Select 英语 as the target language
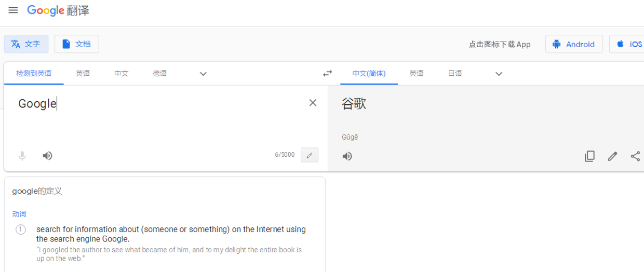Viewport: 644px width, 272px height. 417,74
